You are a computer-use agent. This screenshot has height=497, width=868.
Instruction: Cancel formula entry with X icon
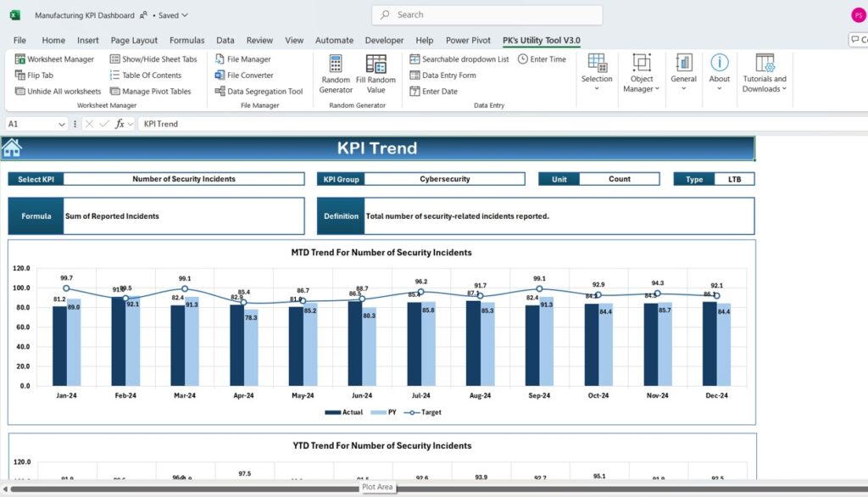click(89, 124)
